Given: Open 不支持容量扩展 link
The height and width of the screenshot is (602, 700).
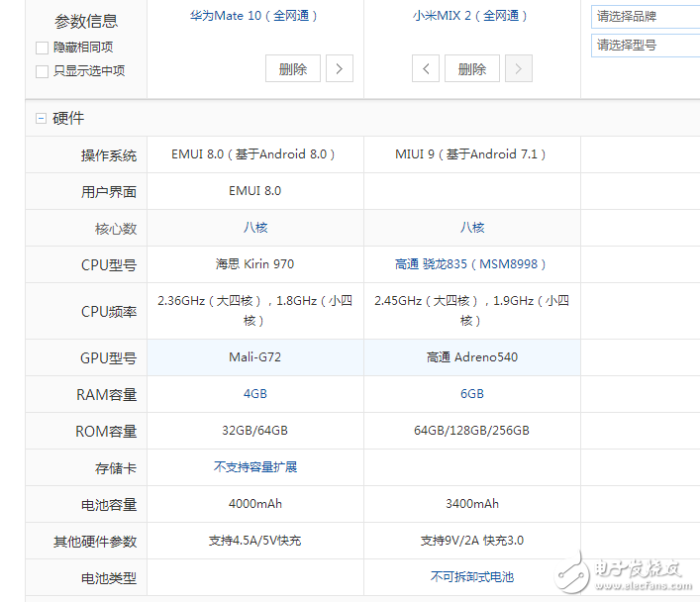Looking at the screenshot, I should click(255, 466).
